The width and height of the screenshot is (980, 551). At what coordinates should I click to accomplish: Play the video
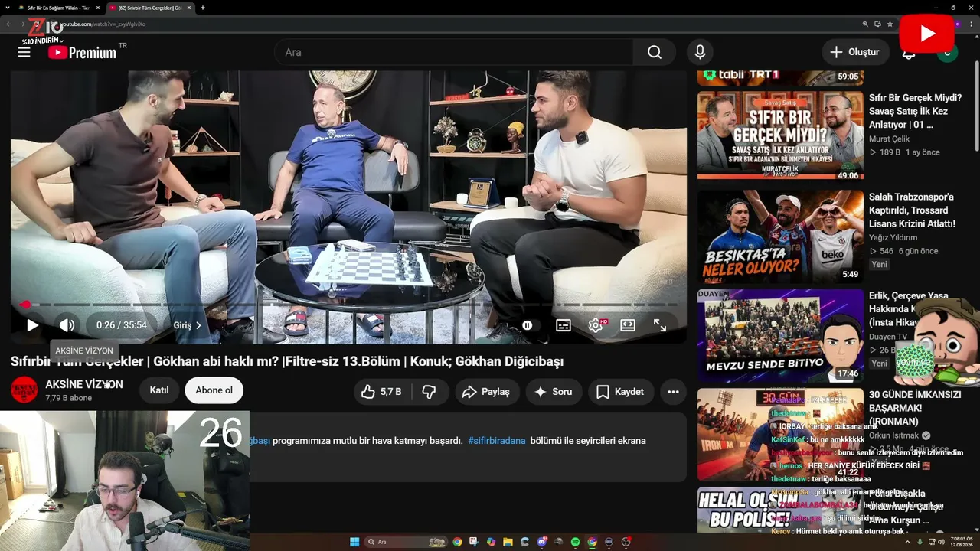pyautogui.click(x=32, y=325)
